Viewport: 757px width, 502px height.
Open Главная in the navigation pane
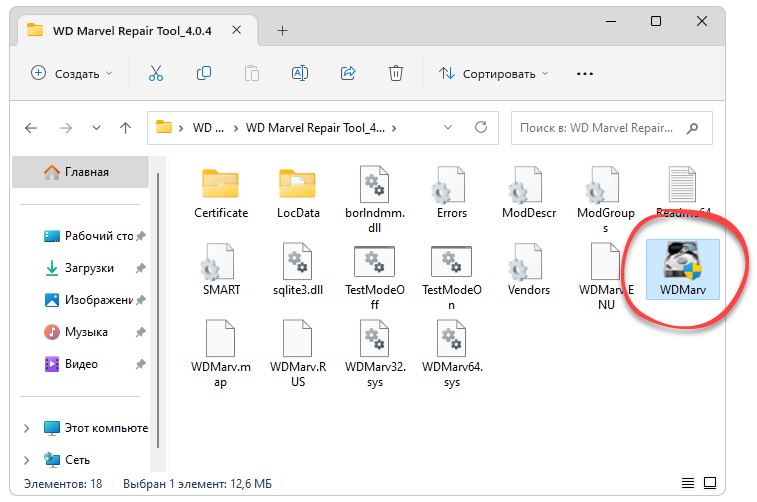pos(81,172)
